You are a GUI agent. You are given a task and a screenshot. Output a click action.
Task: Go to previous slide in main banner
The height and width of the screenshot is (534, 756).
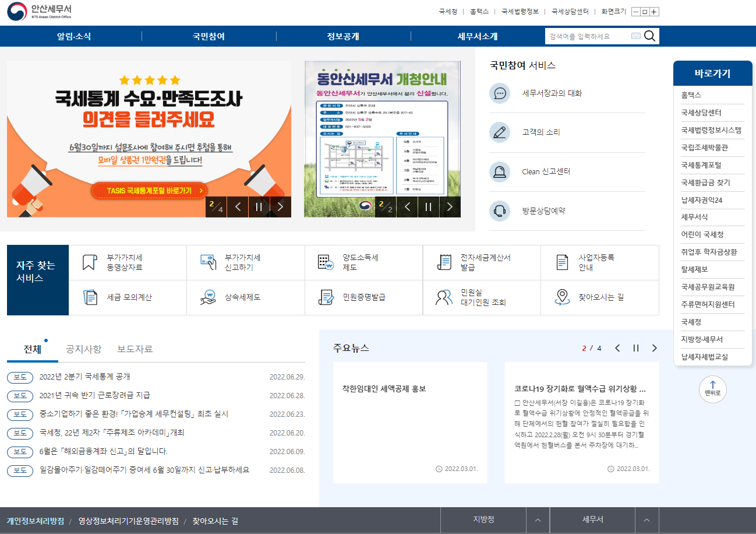pyautogui.click(x=238, y=206)
